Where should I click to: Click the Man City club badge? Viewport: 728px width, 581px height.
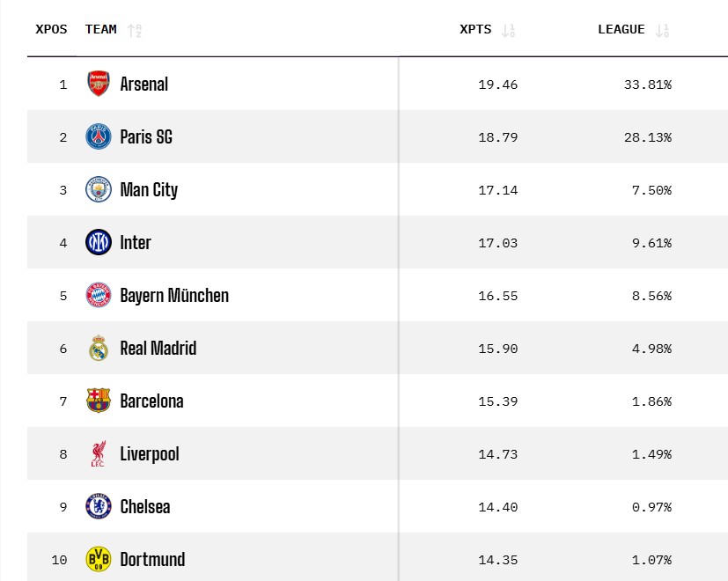tap(99, 190)
